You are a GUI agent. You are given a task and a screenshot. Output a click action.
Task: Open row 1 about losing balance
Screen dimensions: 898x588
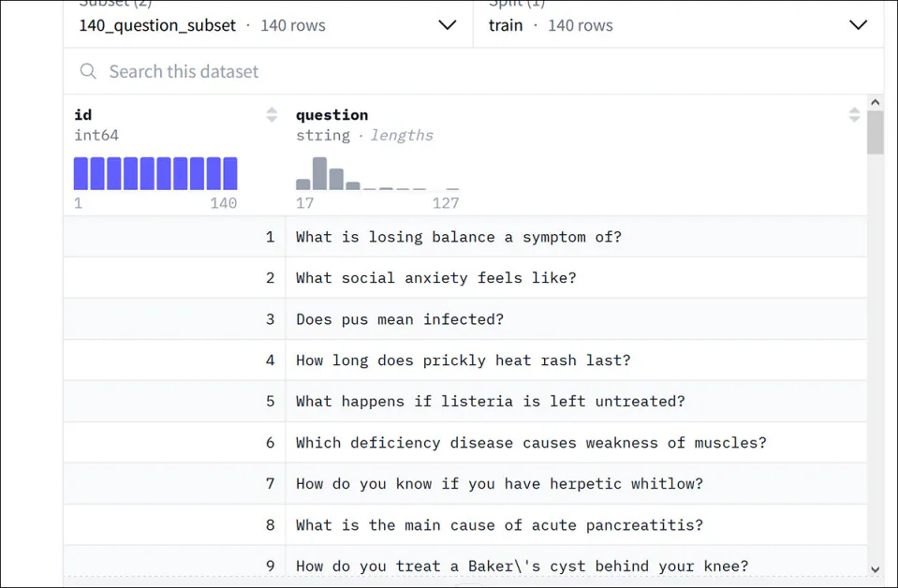[458, 237]
